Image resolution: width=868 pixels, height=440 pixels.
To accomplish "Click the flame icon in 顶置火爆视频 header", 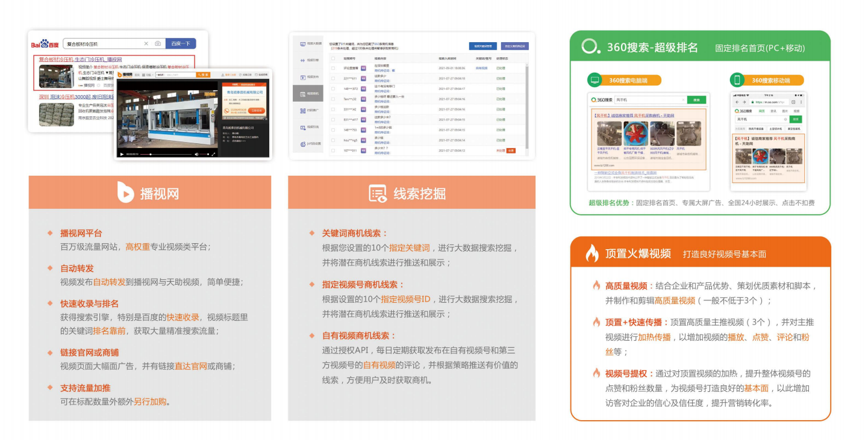I will [x=592, y=253].
